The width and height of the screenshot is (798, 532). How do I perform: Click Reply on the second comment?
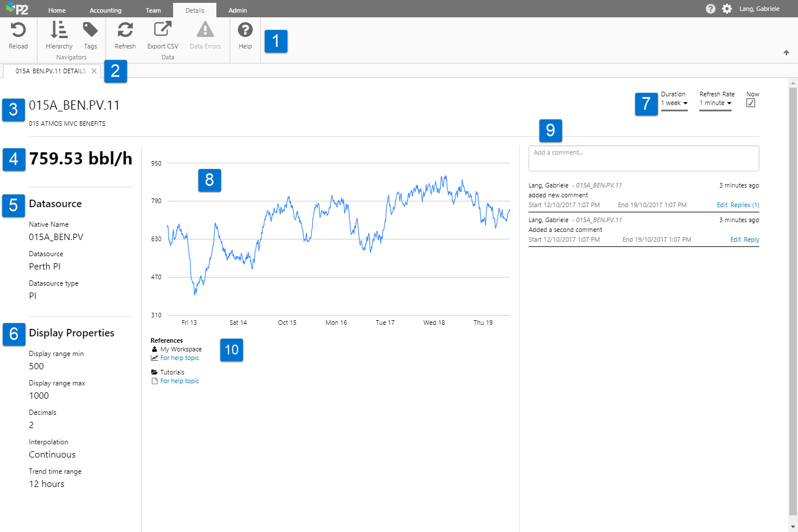coord(751,239)
